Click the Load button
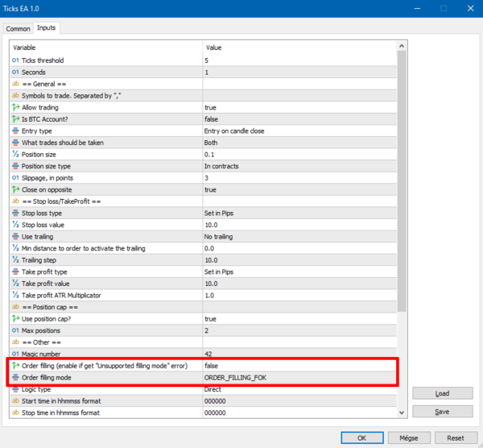Image resolution: width=483 pixels, height=448 pixels. (x=442, y=393)
